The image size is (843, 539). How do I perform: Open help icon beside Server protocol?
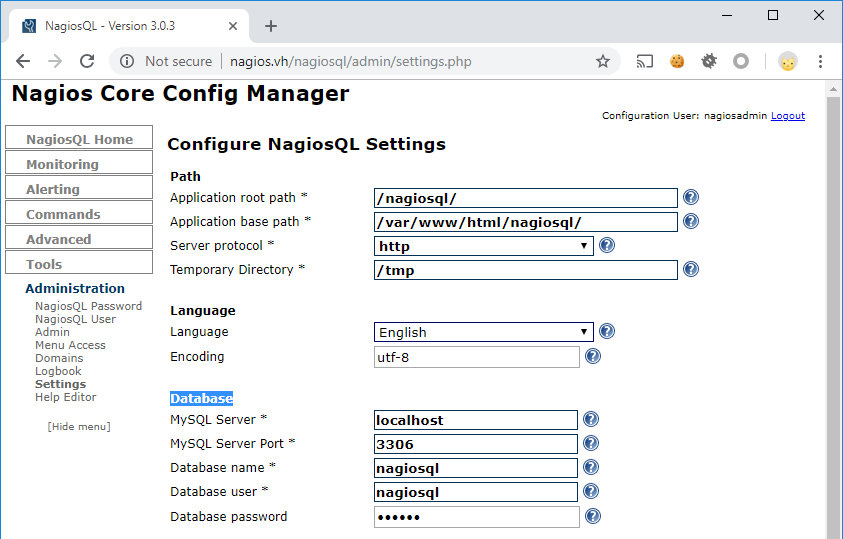(x=607, y=245)
